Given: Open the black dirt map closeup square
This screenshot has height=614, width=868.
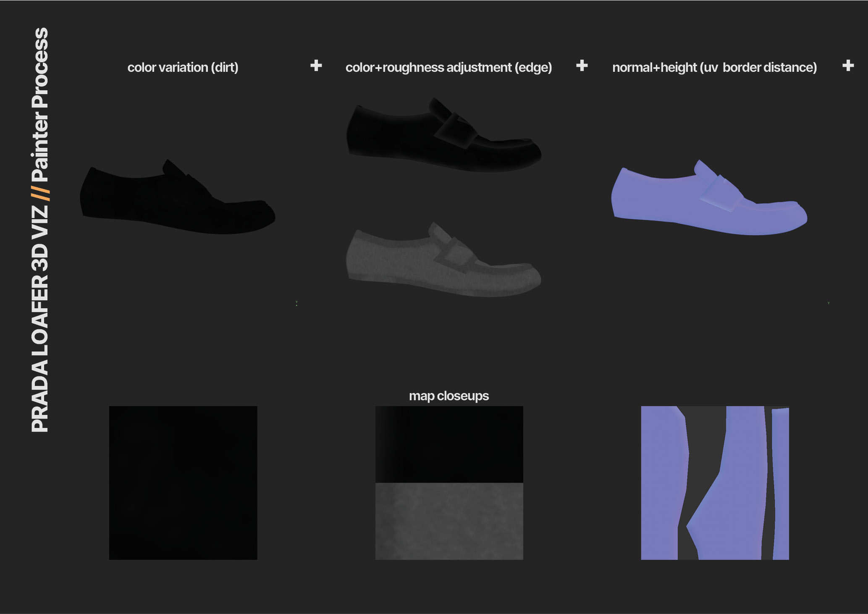Looking at the screenshot, I should (x=183, y=483).
